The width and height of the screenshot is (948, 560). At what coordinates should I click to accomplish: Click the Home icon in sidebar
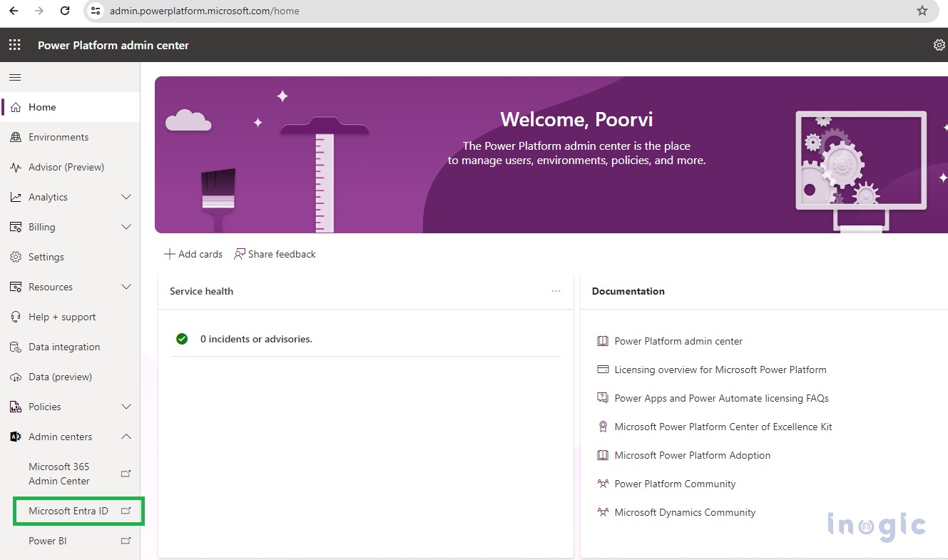point(16,107)
